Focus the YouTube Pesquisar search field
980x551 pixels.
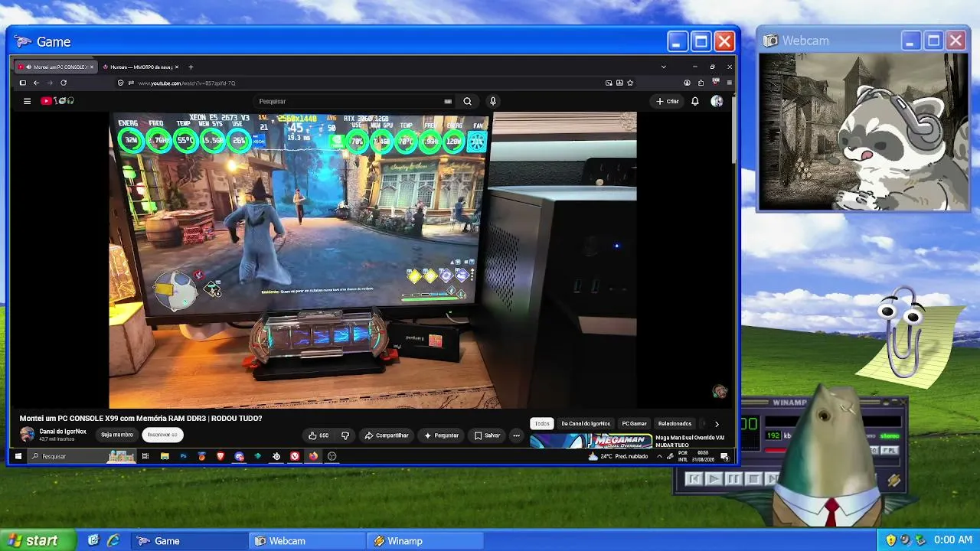[x=356, y=101]
